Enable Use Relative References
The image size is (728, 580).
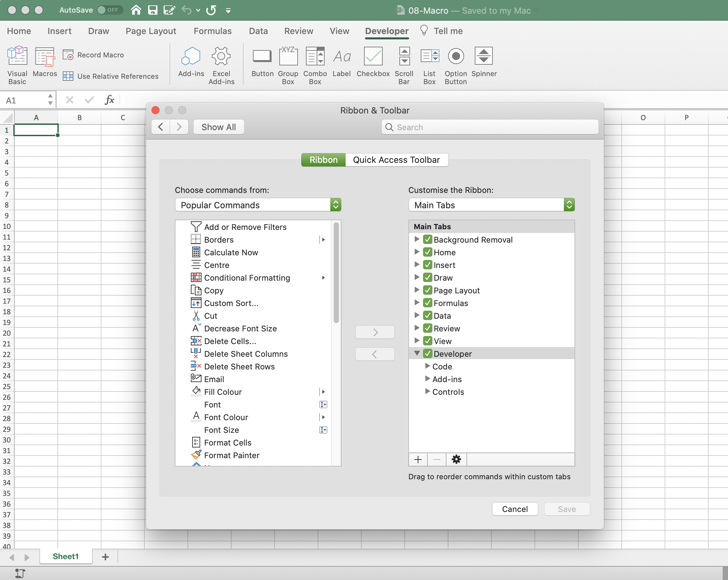tap(110, 76)
